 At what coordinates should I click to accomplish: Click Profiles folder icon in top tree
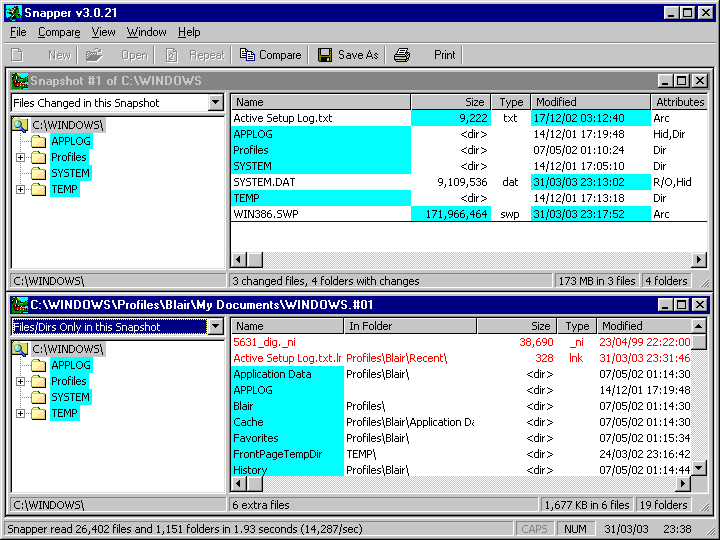pos(39,157)
